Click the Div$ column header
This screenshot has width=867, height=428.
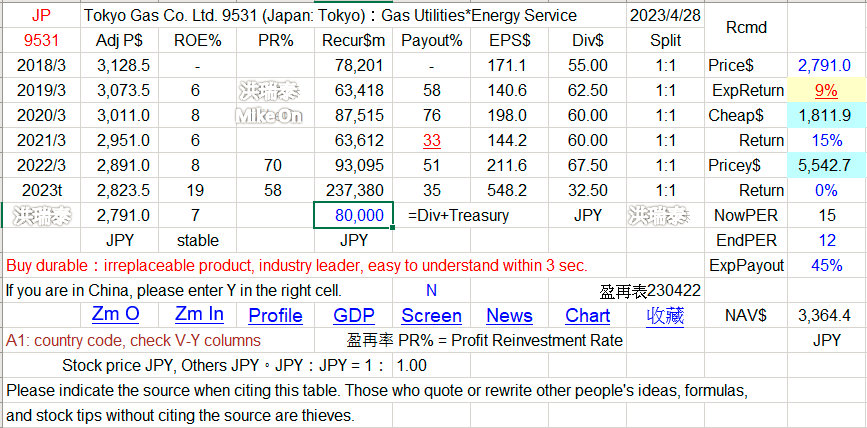(587, 40)
